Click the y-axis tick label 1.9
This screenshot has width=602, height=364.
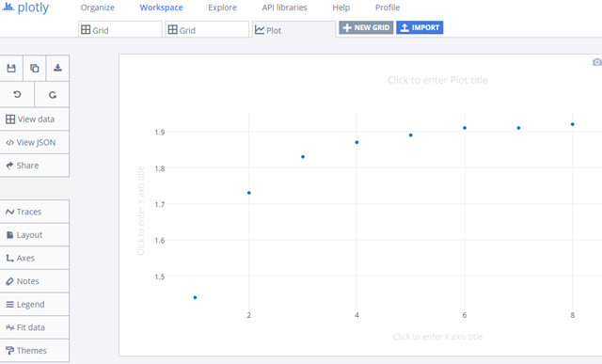(x=160, y=132)
